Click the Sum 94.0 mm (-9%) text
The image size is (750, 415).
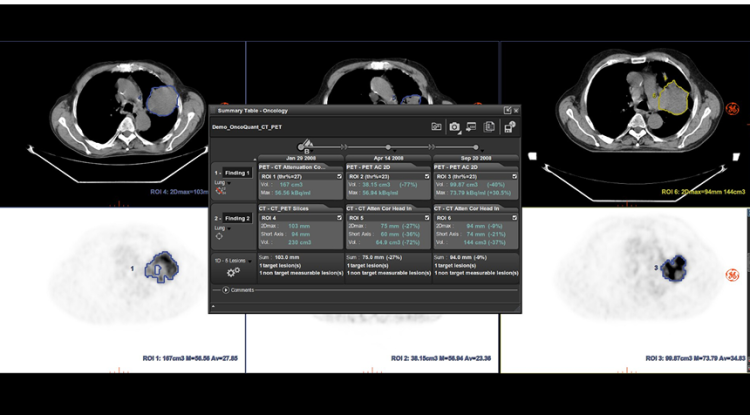(x=461, y=257)
